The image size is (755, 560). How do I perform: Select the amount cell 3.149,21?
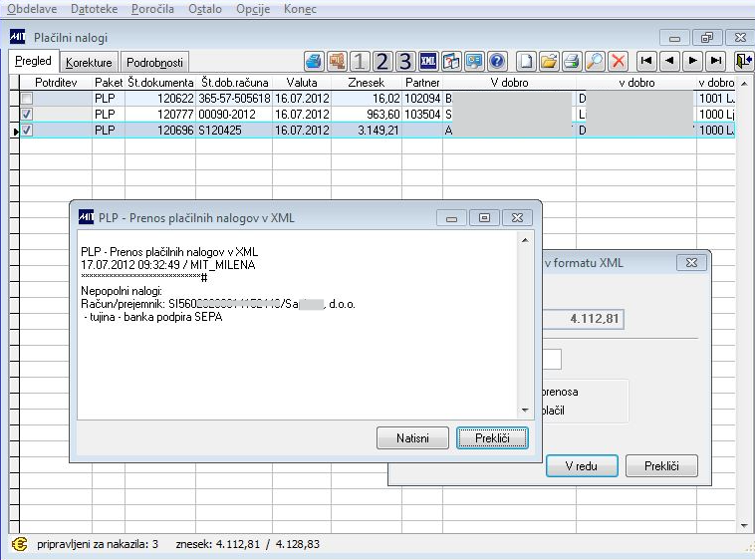tap(366, 131)
